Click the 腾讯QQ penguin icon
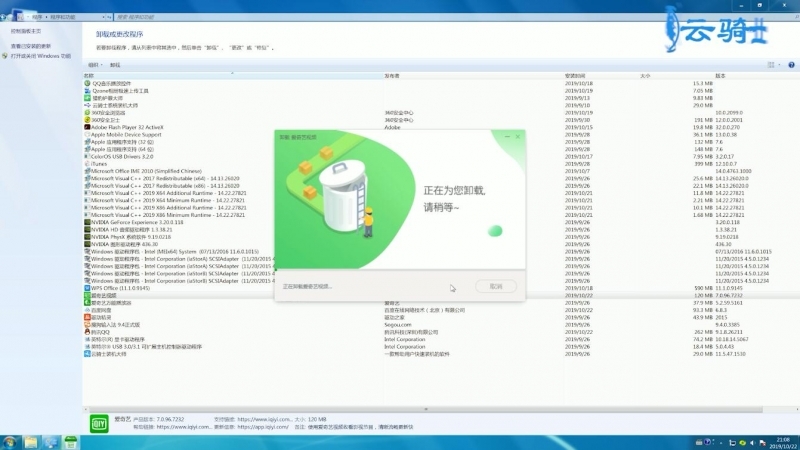Image resolution: width=800 pixels, height=450 pixels. (87, 332)
